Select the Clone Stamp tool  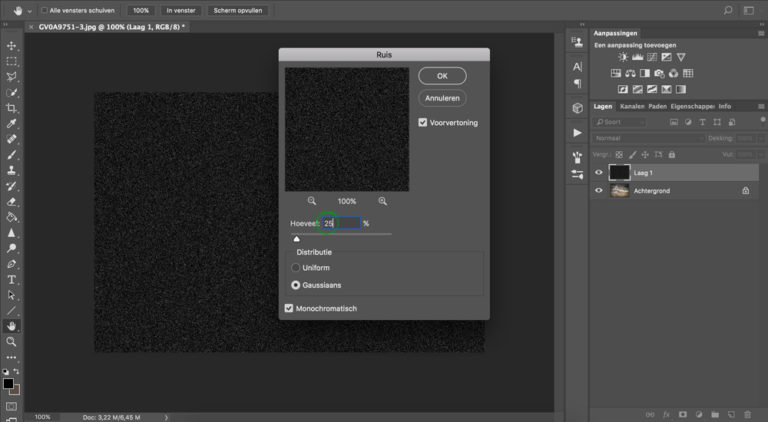click(11, 171)
